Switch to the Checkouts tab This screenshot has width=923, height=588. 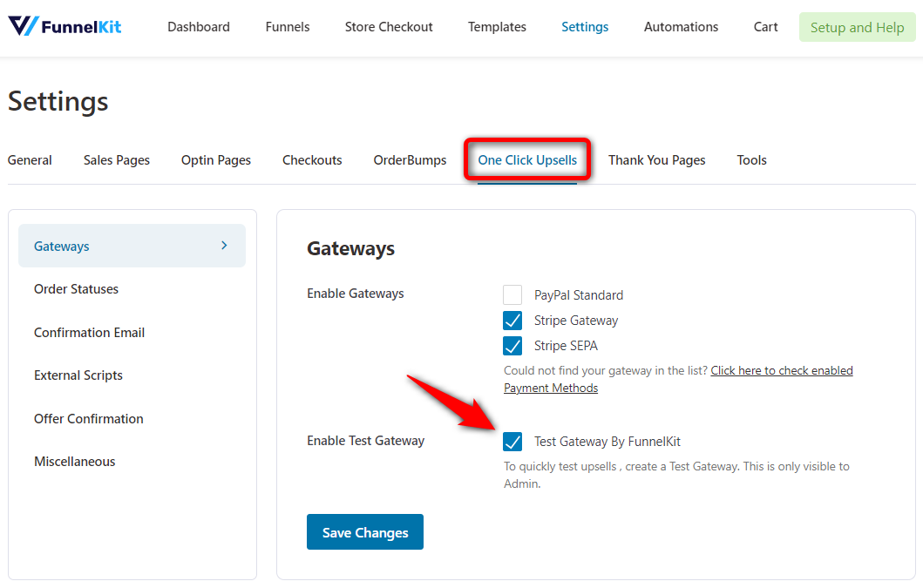pos(312,160)
